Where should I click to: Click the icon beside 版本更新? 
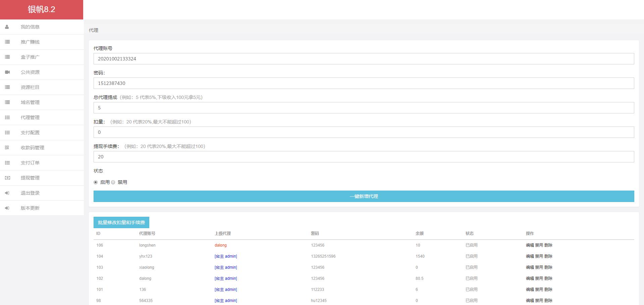[7, 208]
